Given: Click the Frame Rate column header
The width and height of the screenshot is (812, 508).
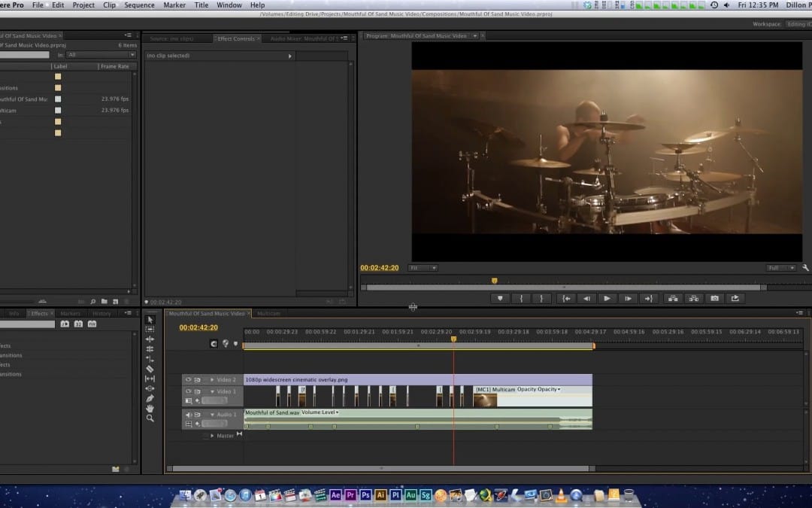Looking at the screenshot, I should pos(115,66).
